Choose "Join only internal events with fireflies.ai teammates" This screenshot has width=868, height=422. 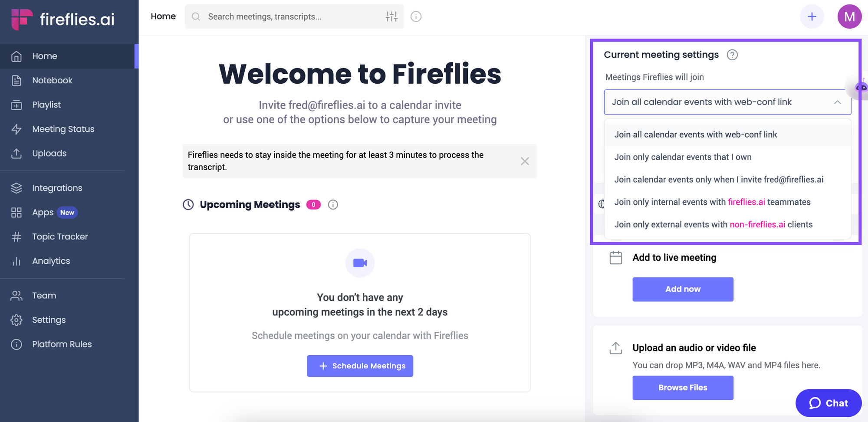coord(712,202)
